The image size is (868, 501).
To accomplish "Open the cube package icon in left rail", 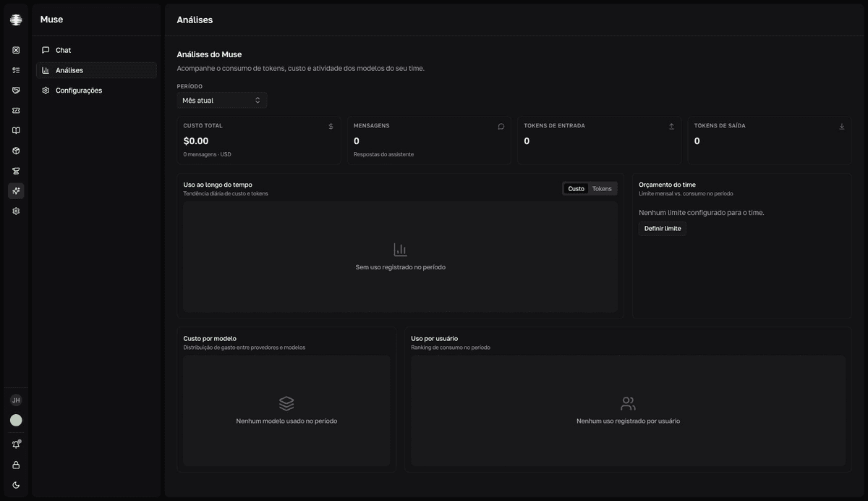I will 16,151.
